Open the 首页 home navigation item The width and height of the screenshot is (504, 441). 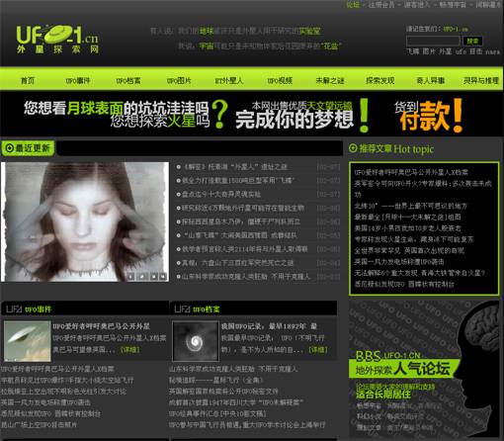(28, 80)
